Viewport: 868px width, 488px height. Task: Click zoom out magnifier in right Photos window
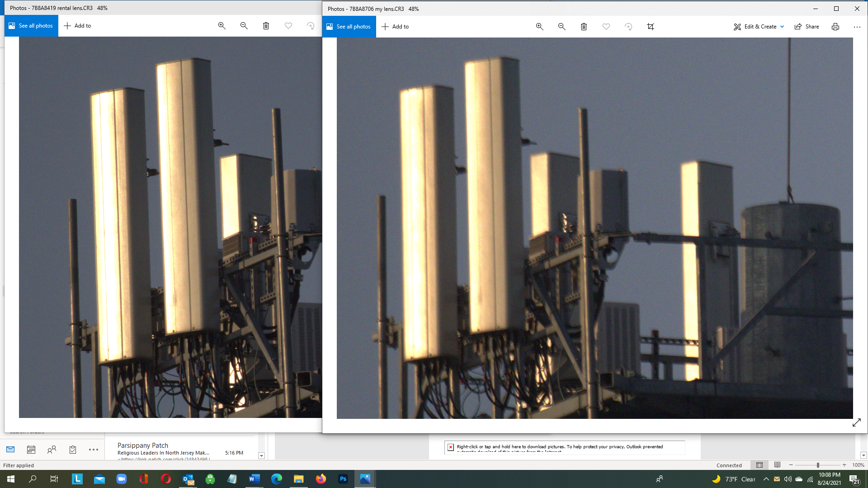(x=561, y=27)
